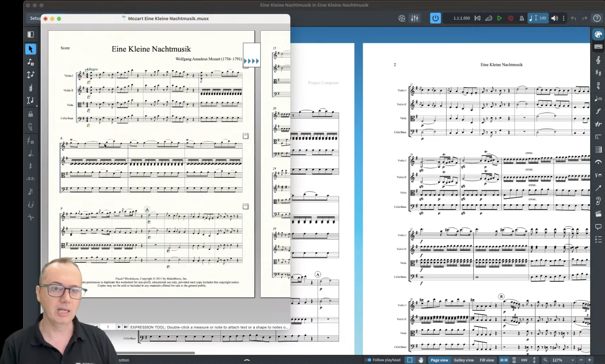Switch to Galley view
The height and width of the screenshot is (364, 605).
coord(464,360)
